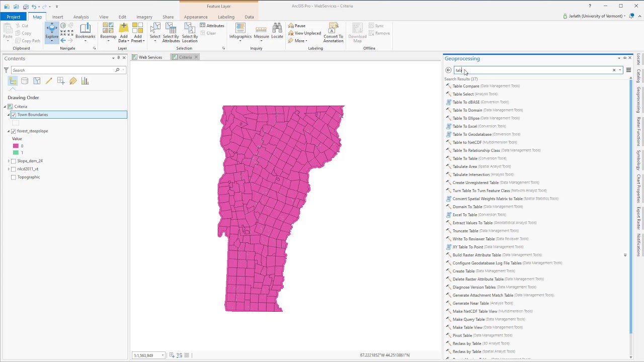Switch to the Analysis ribbon tab
Viewport: 644px width, 362px height.
[x=81, y=17]
